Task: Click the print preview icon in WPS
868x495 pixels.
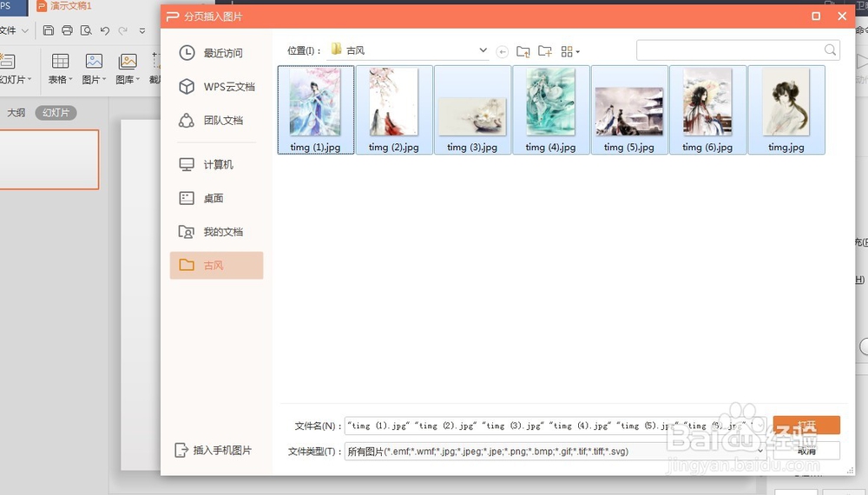Action: point(86,30)
